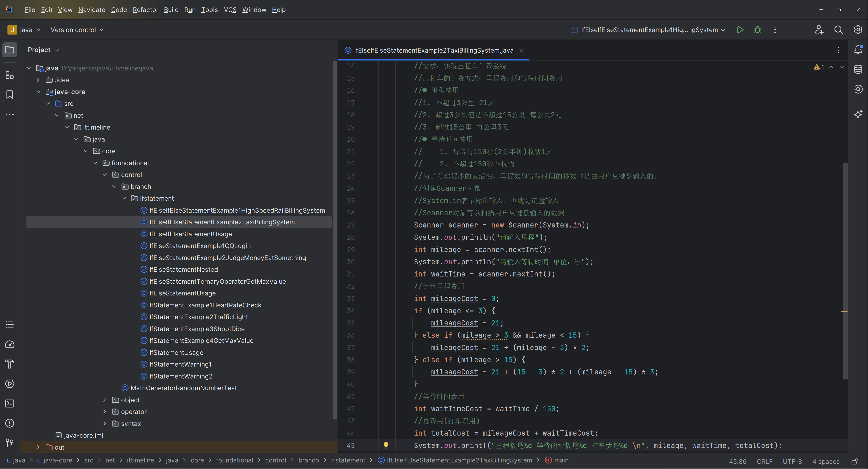Open the Build hammer tool window icon
Viewport: 868px width, 469px height.
coord(10,364)
